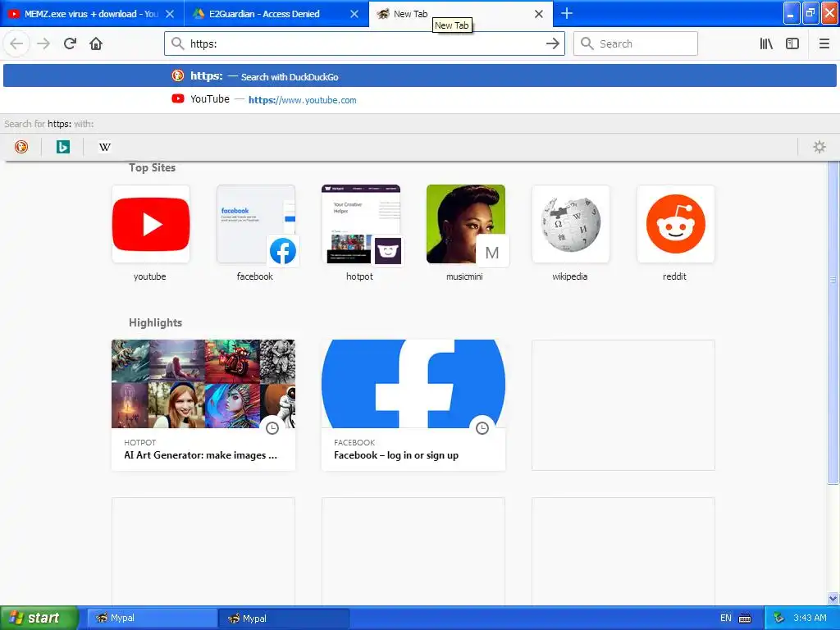Select the YouTube https://www.youtube.com suggestion
This screenshot has width=840, height=630.
click(419, 99)
